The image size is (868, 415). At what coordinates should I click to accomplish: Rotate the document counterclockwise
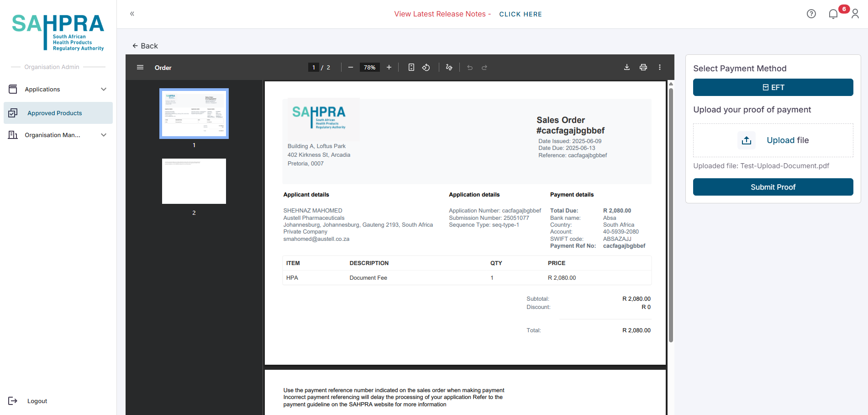[x=426, y=67]
